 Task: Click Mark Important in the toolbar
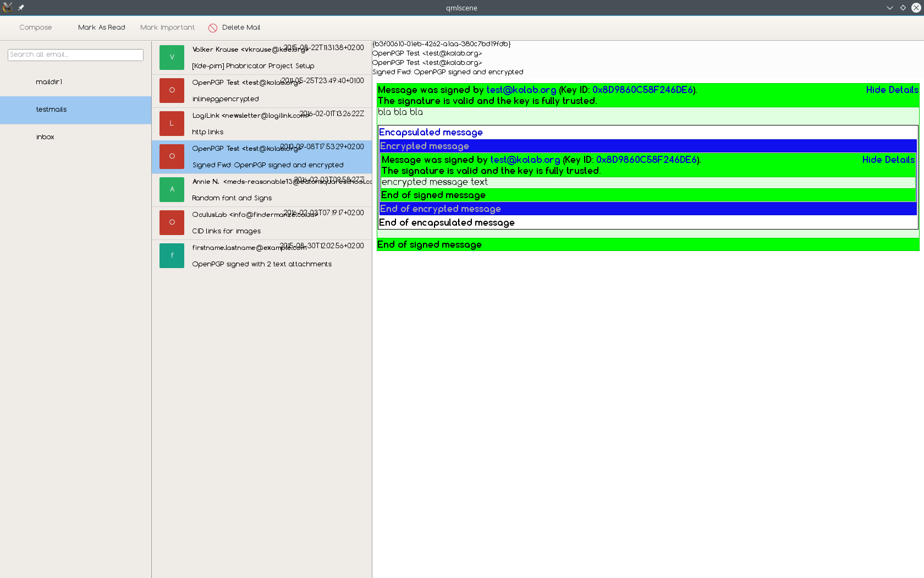[167, 28]
